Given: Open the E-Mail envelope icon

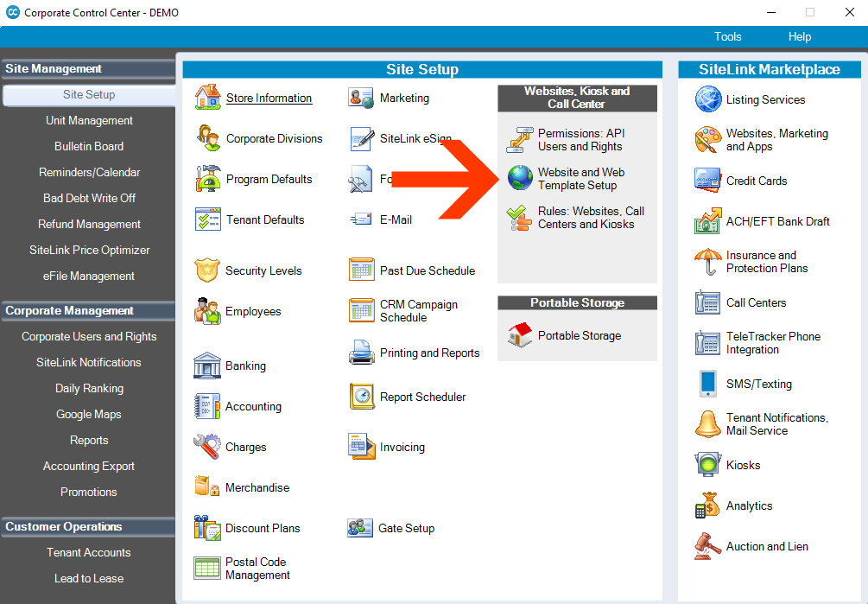Looking at the screenshot, I should pos(361,219).
